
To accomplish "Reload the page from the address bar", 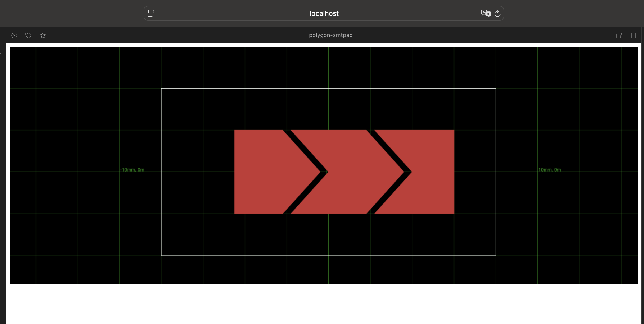I will click(x=497, y=13).
